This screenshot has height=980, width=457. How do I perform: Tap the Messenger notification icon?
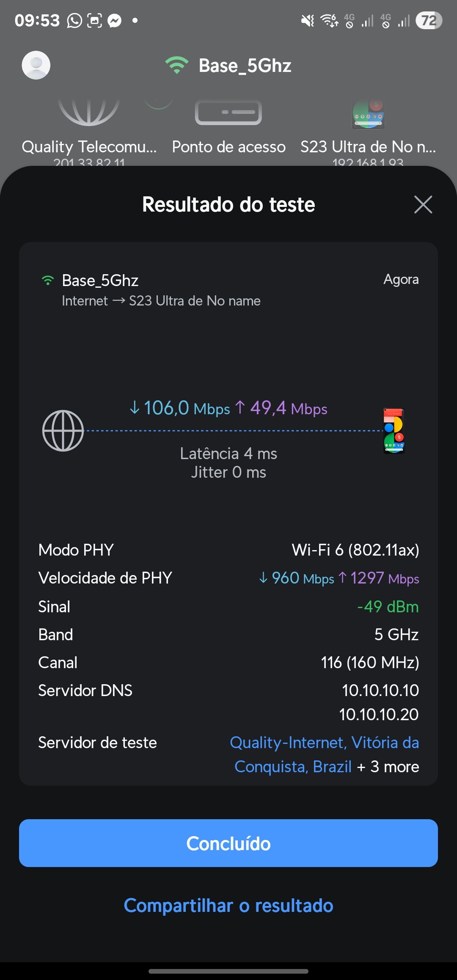[114, 20]
